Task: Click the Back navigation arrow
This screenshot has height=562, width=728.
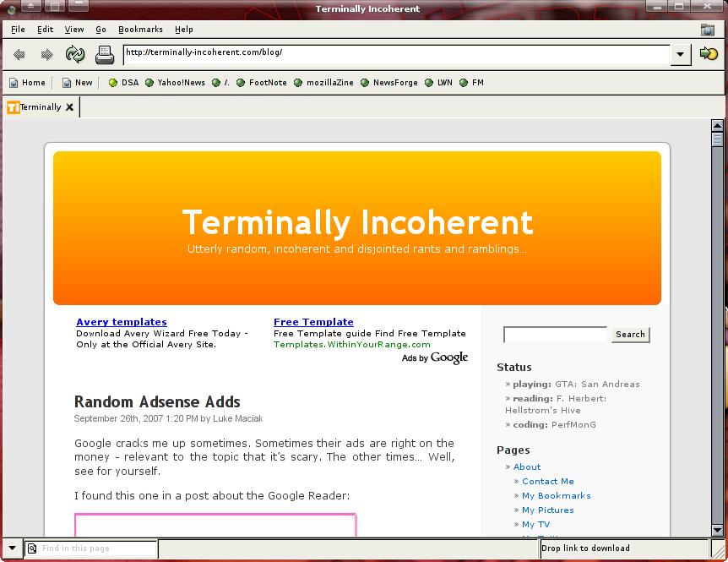Action: click(19, 55)
